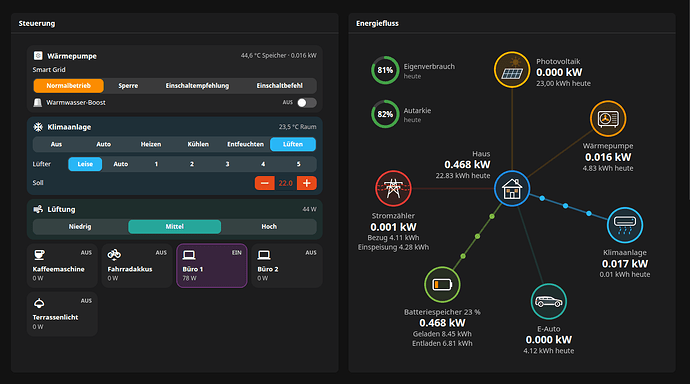The height and width of the screenshot is (384, 690).
Task: Select Einschaltempfehlung smart grid mode
Action: click(197, 86)
